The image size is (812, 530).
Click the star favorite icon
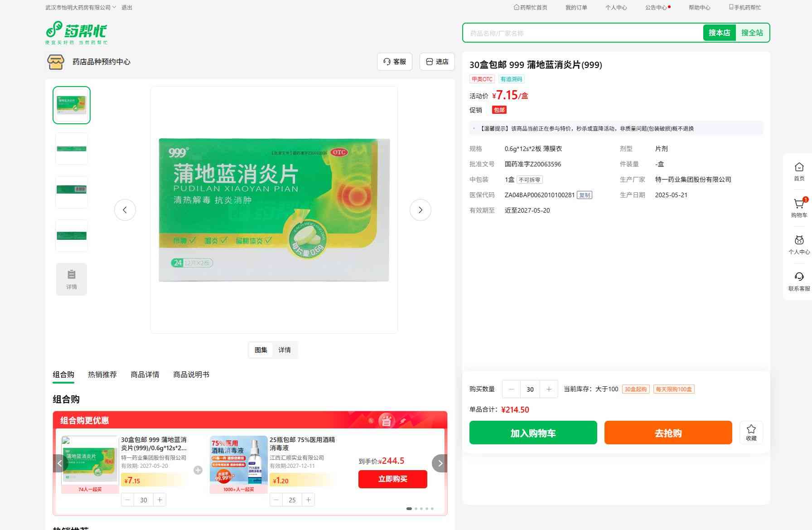click(x=751, y=429)
